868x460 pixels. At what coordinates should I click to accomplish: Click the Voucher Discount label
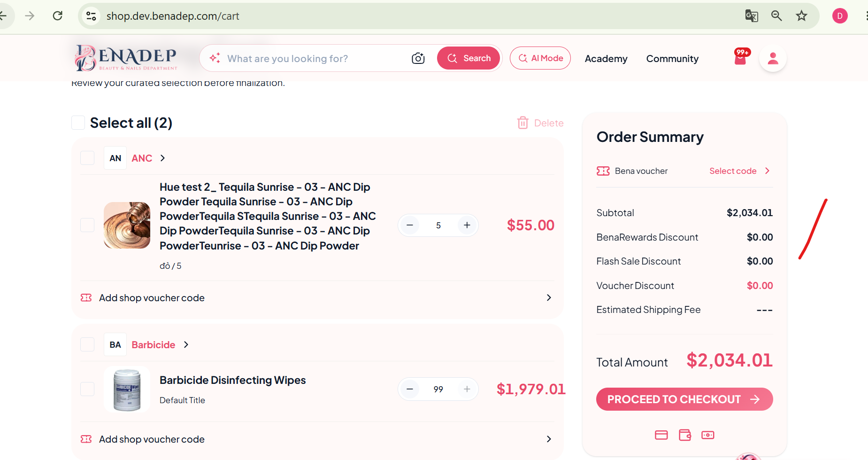[x=635, y=286]
